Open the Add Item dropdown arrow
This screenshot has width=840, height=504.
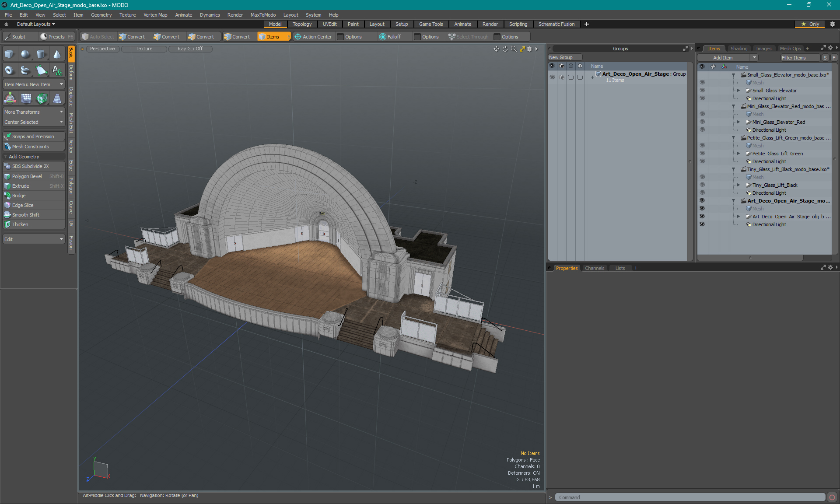tap(754, 58)
